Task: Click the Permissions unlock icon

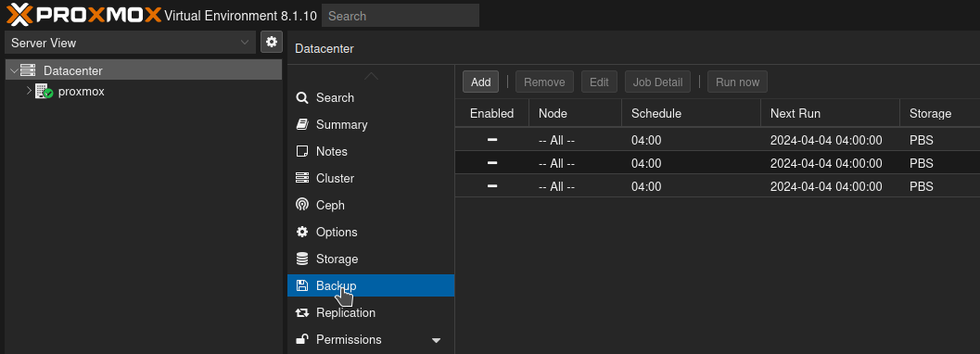Action: [x=302, y=339]
